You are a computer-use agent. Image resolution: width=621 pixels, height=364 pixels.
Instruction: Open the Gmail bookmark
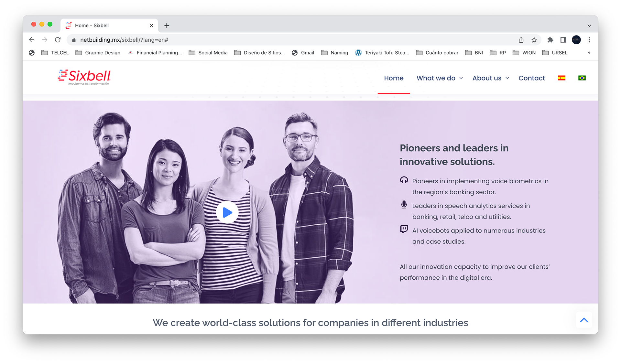[x=303, y=53]
